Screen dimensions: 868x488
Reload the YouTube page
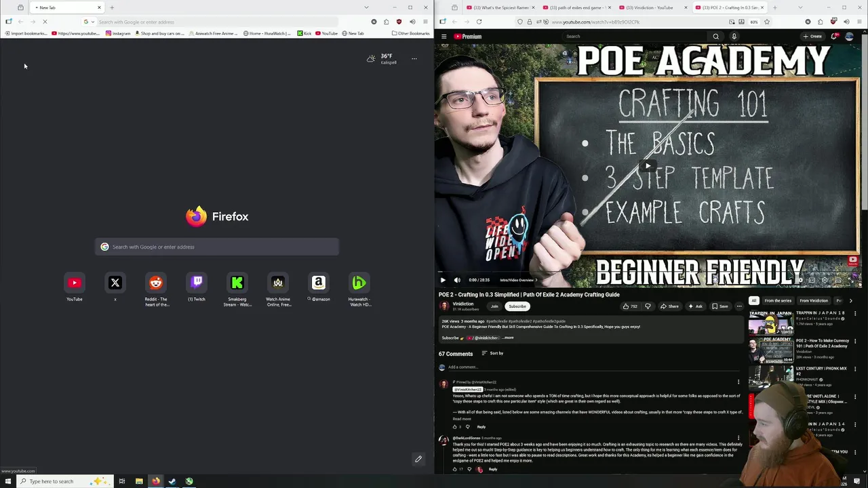[479, 22]
